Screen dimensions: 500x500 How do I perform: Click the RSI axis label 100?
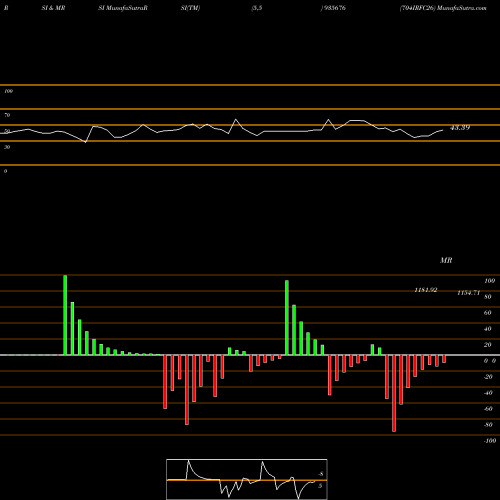[8, 91]
